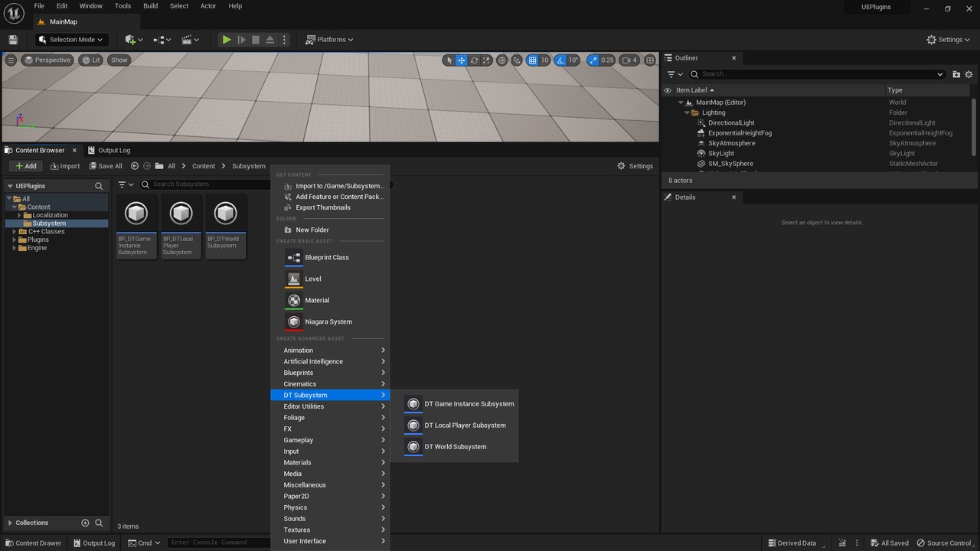Toggle visibility column eye in Outliner header
The image size is (980, 551).
tap(668, 90)
